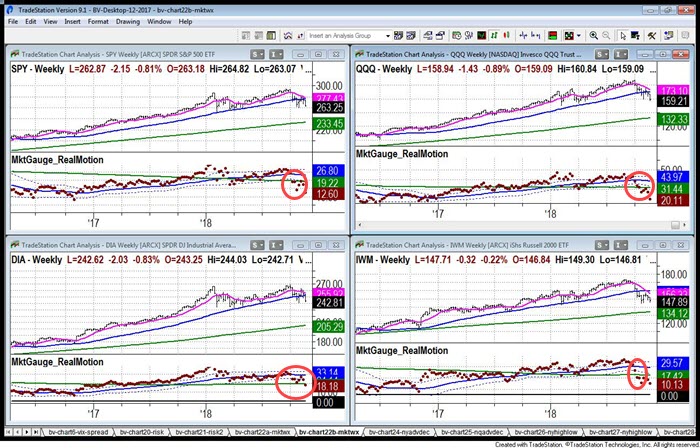The image size is (700, 448).
Task: Click the small red-blue bars toolbar icon
Action: point(300,36)
